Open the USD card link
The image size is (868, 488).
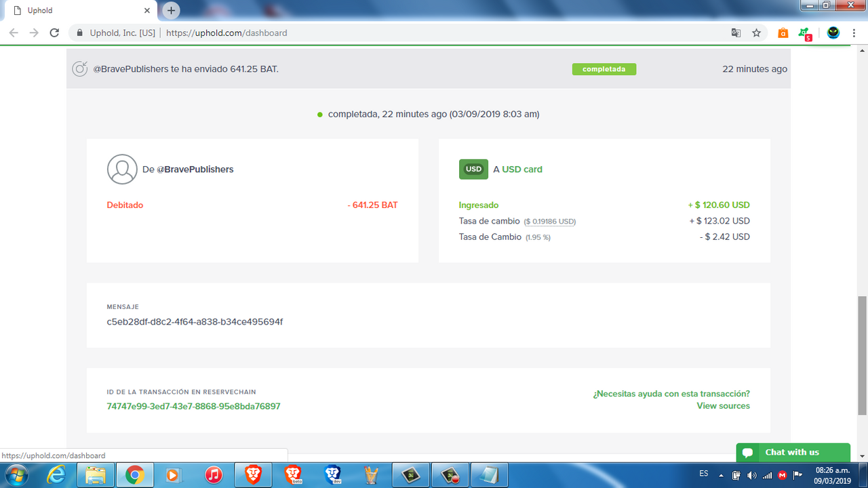pos(522,169)
